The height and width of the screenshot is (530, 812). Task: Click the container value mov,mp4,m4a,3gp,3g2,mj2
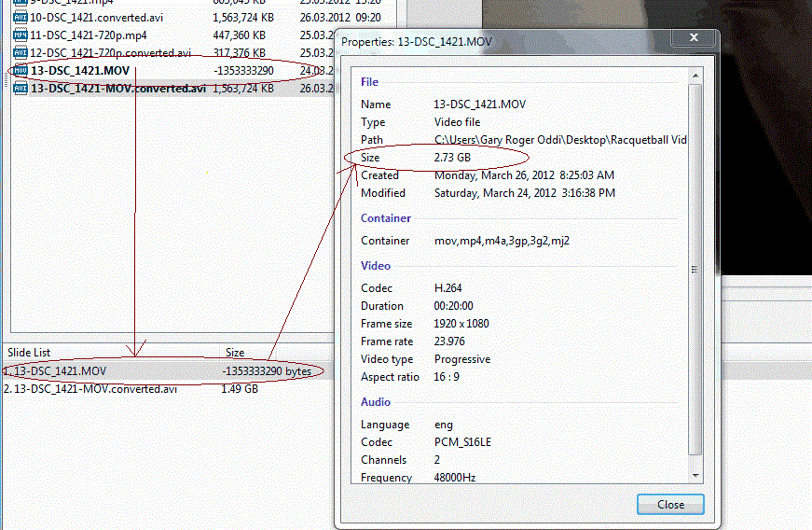pyautogui.click(x=502, y=241)
